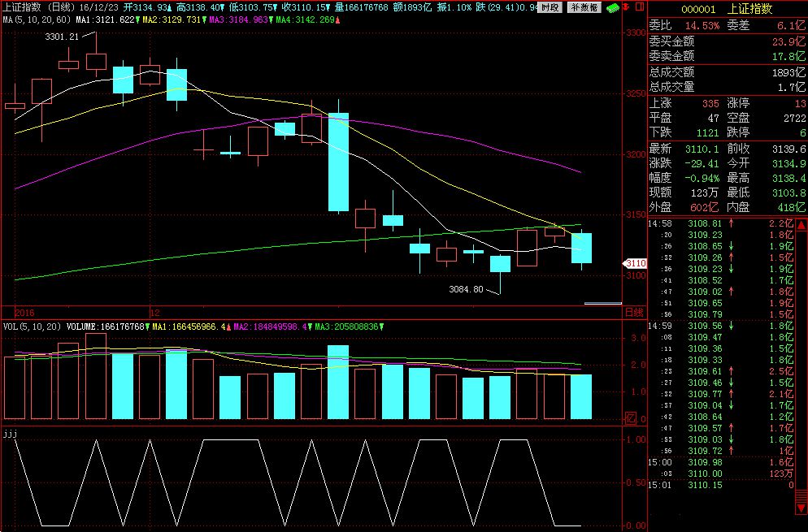Click the 补数据 supplement data button
The image size is (808, 532).
pos(584,7)
